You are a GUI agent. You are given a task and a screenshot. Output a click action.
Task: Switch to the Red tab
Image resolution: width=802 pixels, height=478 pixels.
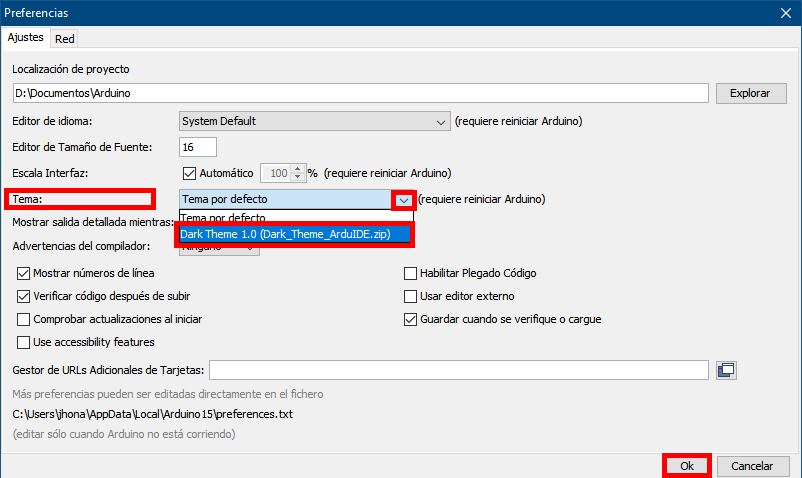64,39
